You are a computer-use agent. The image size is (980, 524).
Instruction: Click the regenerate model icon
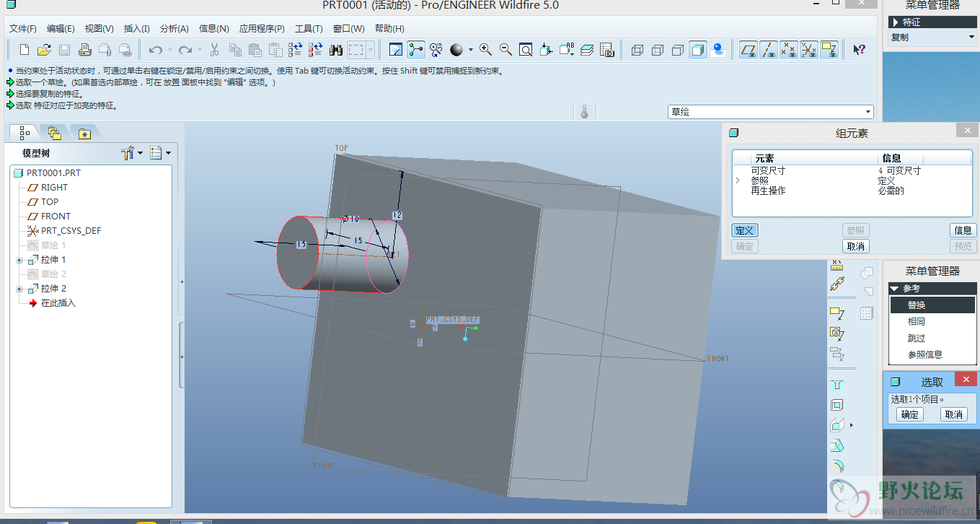[295, 50]
